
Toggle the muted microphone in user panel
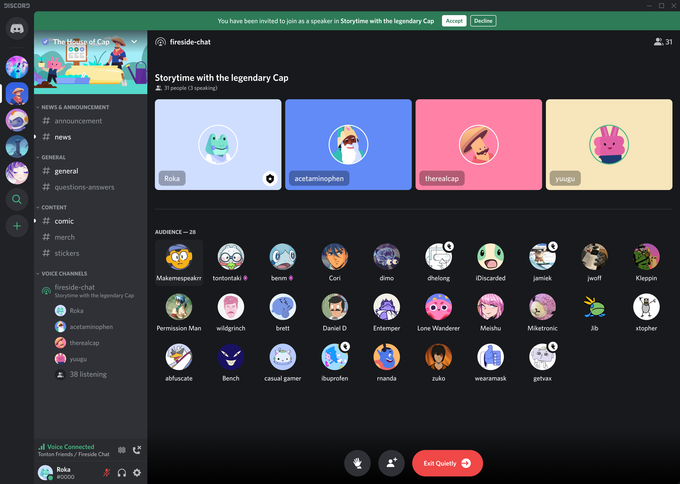click(107, 473)
